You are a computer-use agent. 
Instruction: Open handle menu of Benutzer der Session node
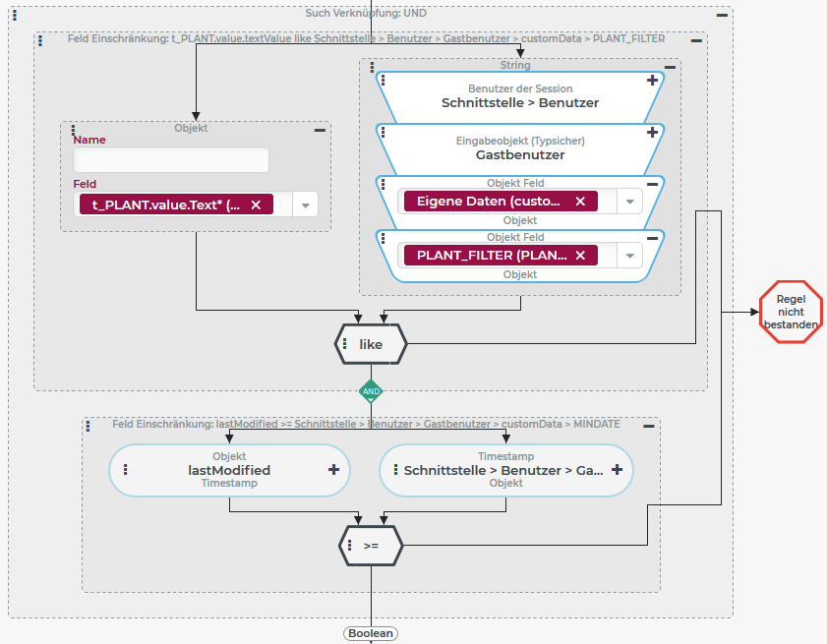[x=383, y=81]
